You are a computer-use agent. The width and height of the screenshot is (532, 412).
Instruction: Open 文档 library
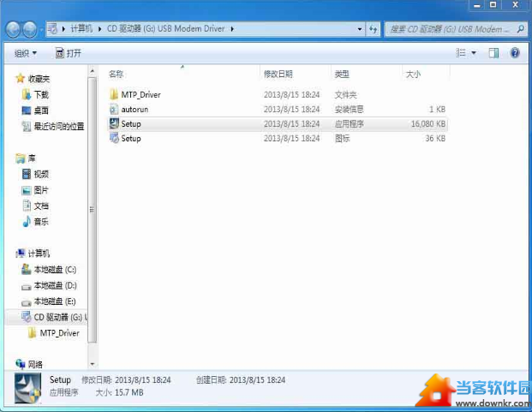36,206
